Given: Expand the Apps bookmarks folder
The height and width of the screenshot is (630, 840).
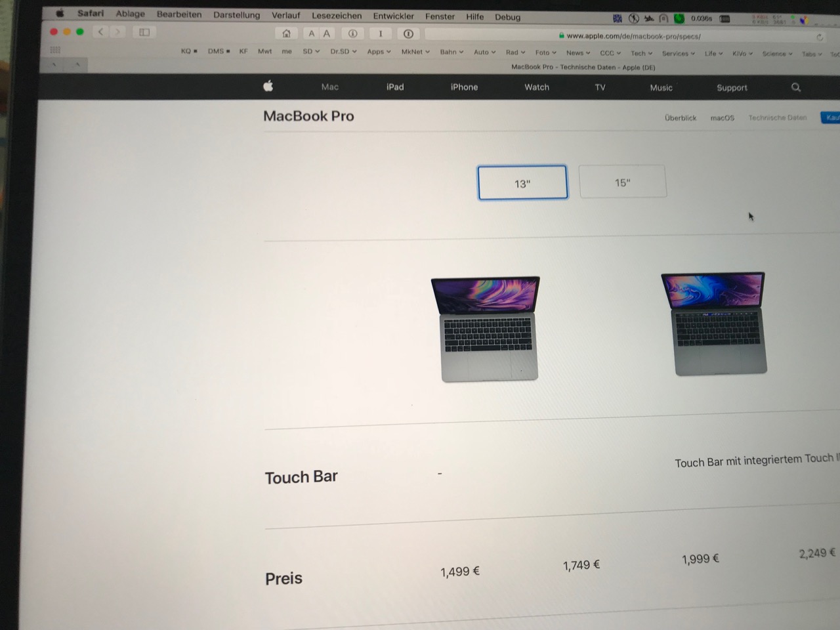Looking at the screenshot, I should (379, 51).
